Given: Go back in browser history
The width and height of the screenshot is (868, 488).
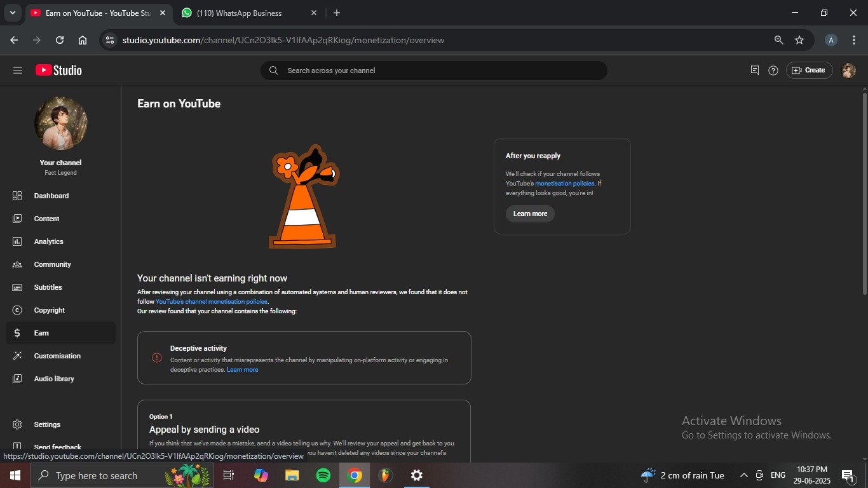Looking at the screenshot, I should click(x=14, y=40).
